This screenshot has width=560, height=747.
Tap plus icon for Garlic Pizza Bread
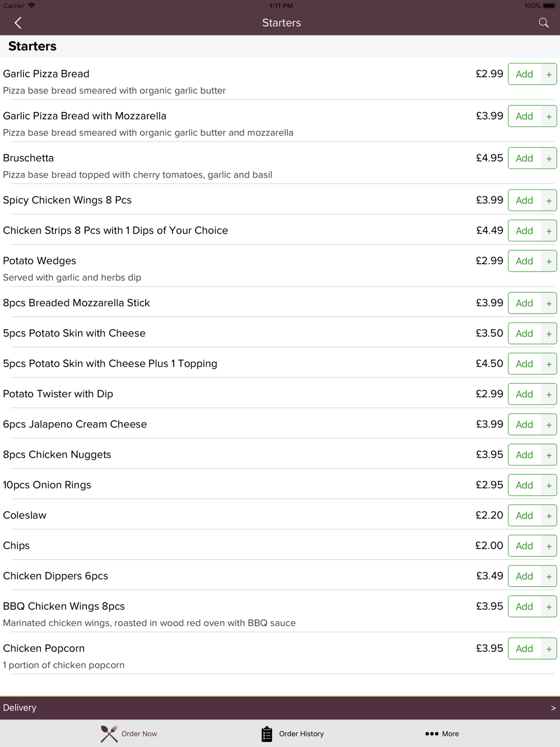549,74
